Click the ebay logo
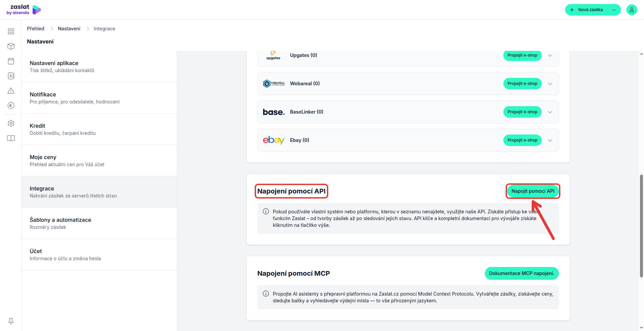The image size is (644, 331). 274,140
